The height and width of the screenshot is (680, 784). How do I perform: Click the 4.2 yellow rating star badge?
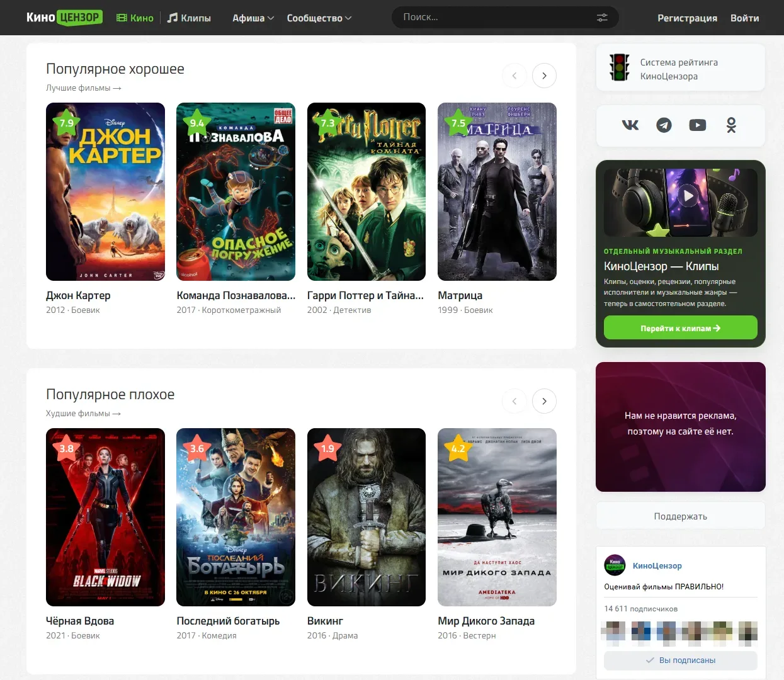click(458, 448)
